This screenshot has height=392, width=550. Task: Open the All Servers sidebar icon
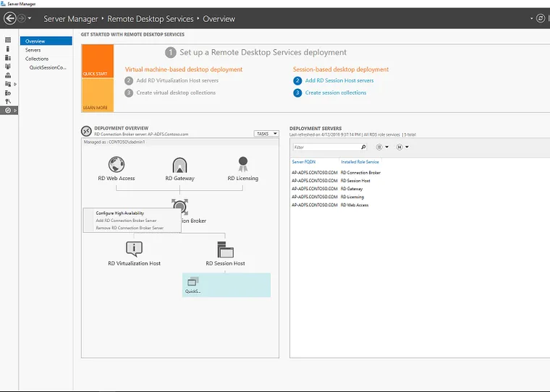pyautogui.click(x=8, y=58)
